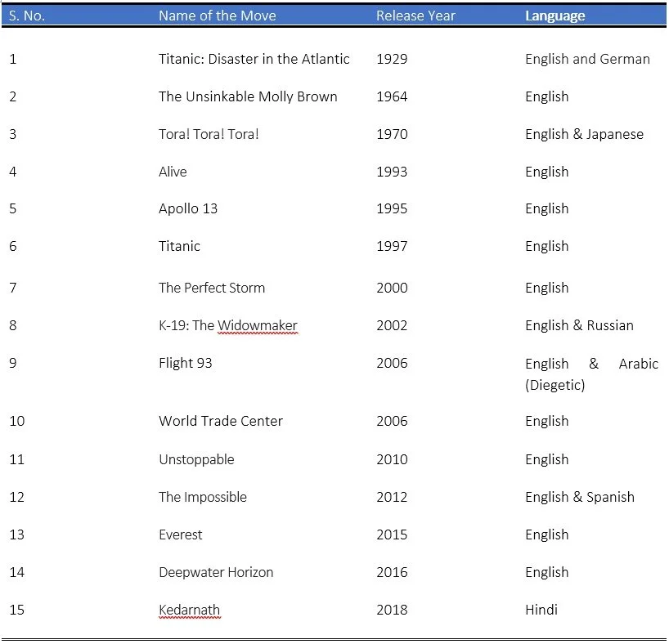Select the 'Tora! Tora! Tora!' title
669x644 pixels.
[x=209, y=134]
